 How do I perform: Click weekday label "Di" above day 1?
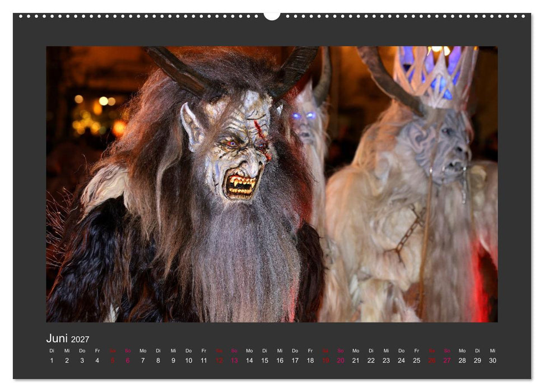pos(52,351)
